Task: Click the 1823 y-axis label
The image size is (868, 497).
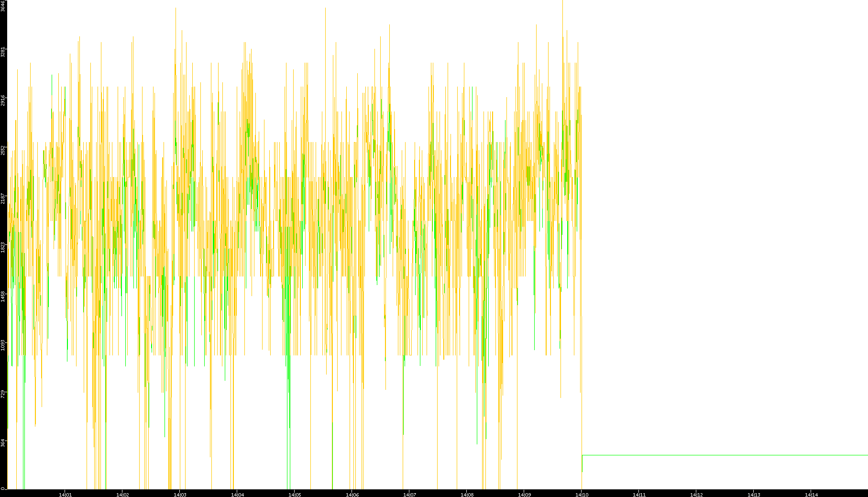Action: click(3, 247)
